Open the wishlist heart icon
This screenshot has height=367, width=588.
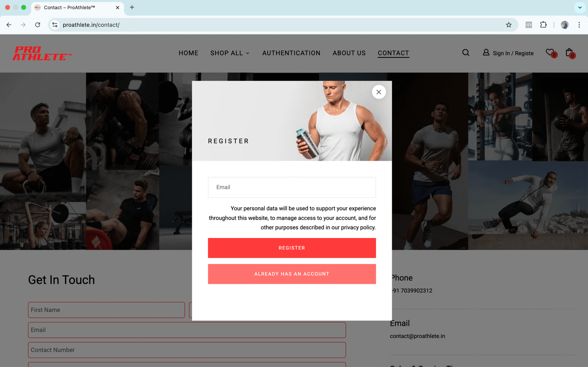pos(550,53)
